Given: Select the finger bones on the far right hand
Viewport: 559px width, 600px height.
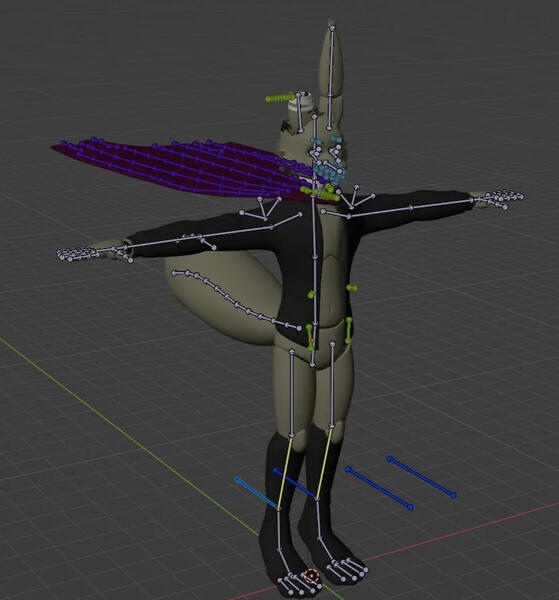Looking at the screenshot, I should (499, 198).
